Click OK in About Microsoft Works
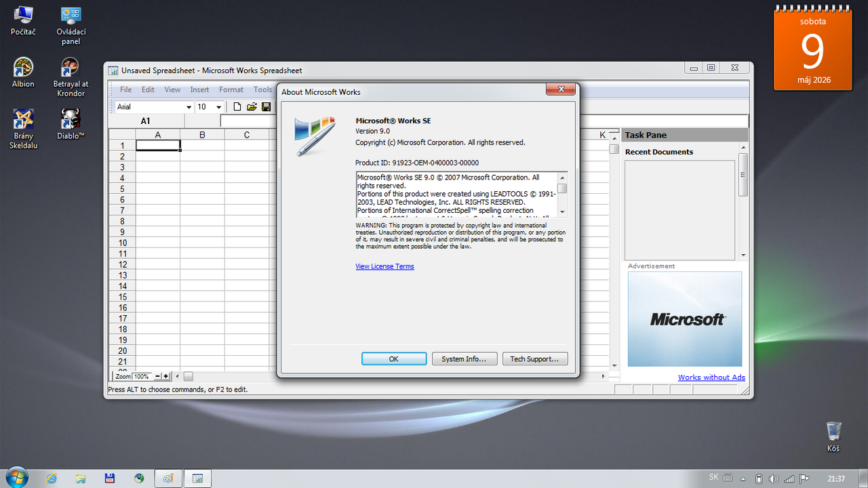This screenshot has width=868, height=488. pyautogui.click(x=394, y=359)
